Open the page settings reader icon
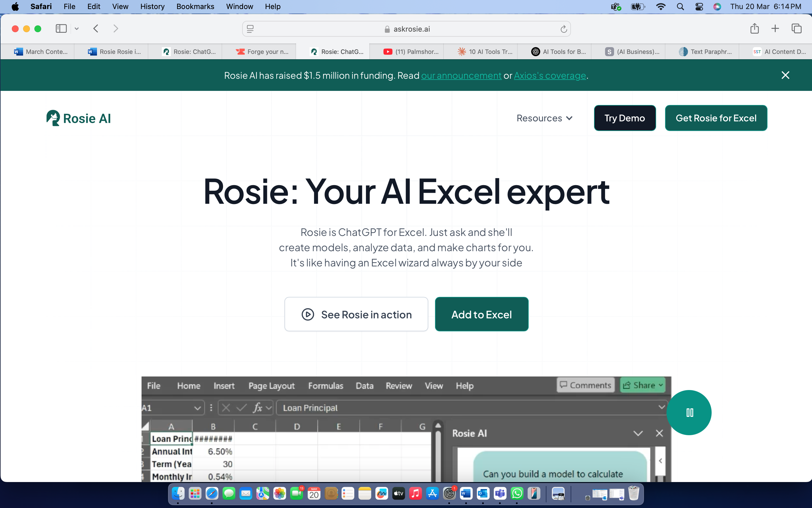812x508 pixels. tap(250, 29)
